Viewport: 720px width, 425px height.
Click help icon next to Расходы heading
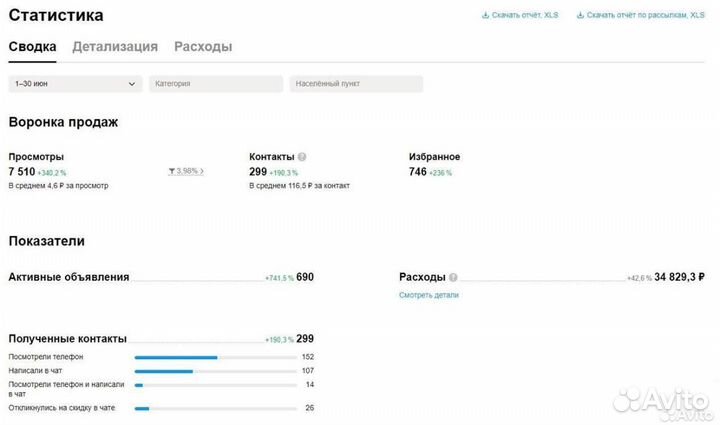(x=453, y=277)
